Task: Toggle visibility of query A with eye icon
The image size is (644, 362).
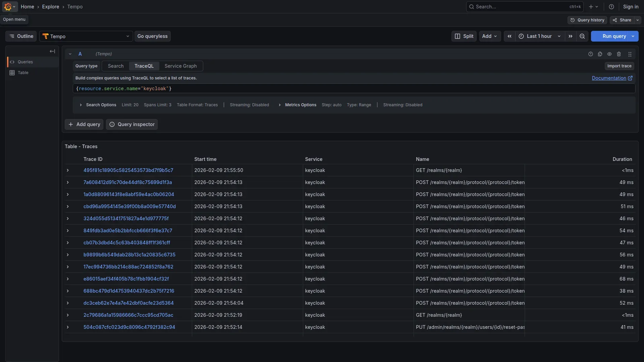Action: 609,54
